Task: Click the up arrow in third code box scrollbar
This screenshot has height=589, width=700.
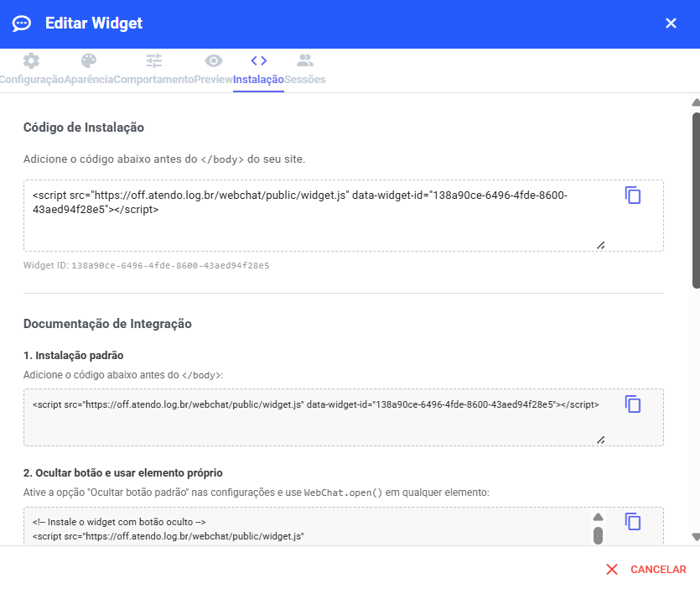Action: [x=599, y=517]
